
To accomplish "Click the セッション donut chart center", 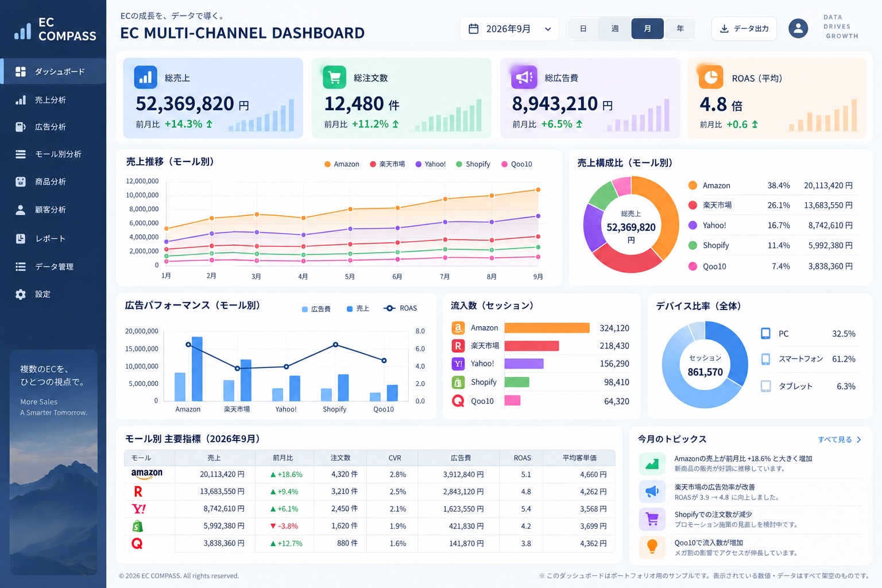I will pos(705,365).
